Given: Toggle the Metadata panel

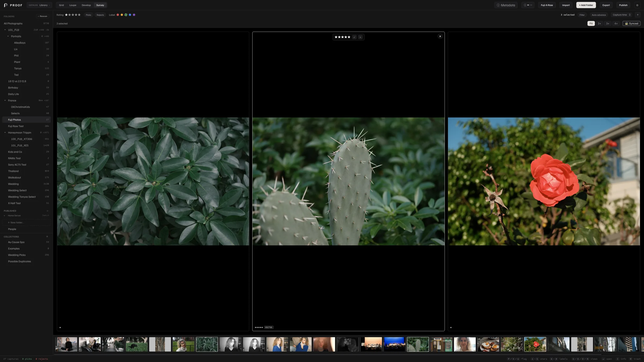Looking at the screenshot, I should coord(506,5).
